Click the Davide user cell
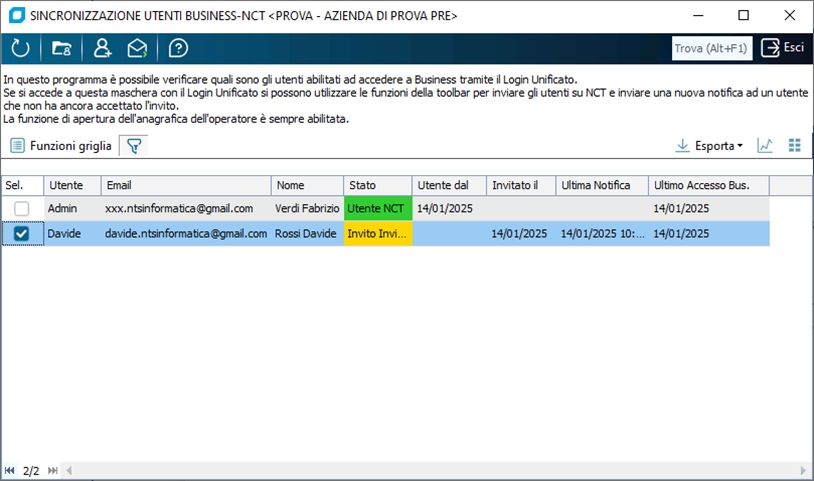The image size is (814, 481). 72,233
